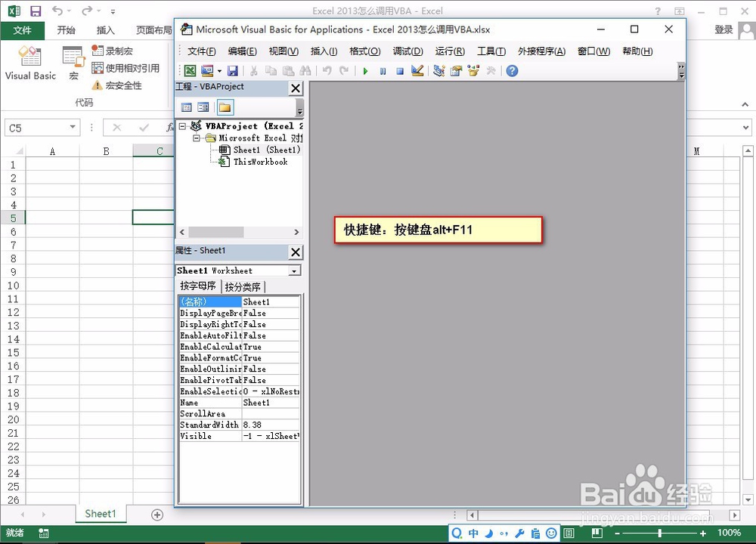Viewport: 756px width, 544px height.
Task: Click the Reset stop button
Action: pos(400,71)
